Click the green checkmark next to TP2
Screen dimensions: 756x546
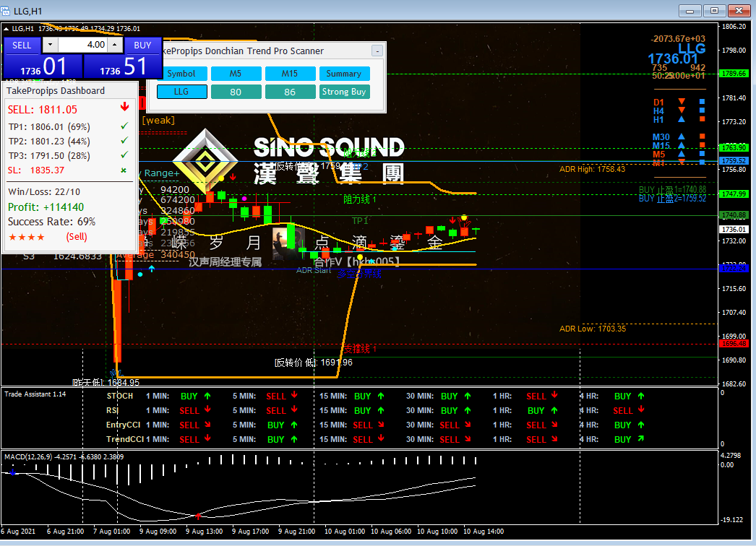[124, 140]
